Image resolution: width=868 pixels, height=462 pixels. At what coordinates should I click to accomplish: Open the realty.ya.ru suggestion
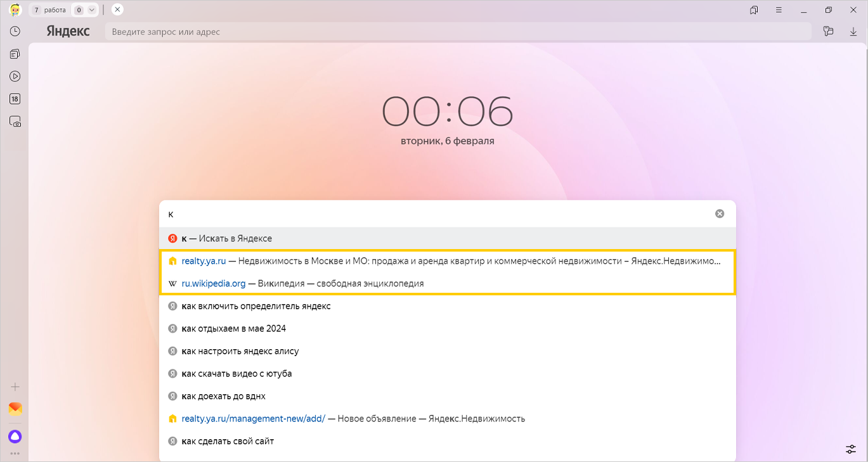click(204, 261)
